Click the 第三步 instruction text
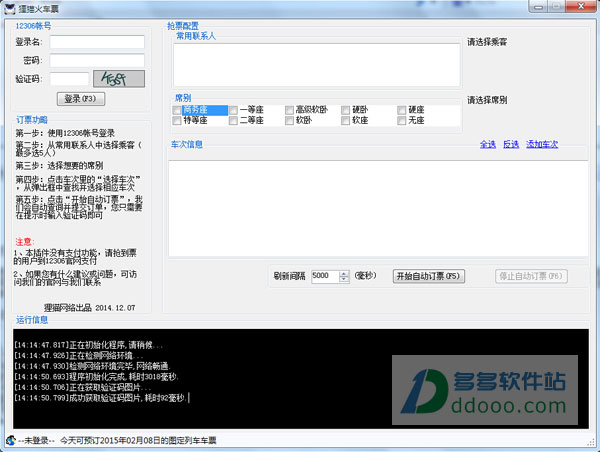Viewport: 600px width, 452px height. 59,166
